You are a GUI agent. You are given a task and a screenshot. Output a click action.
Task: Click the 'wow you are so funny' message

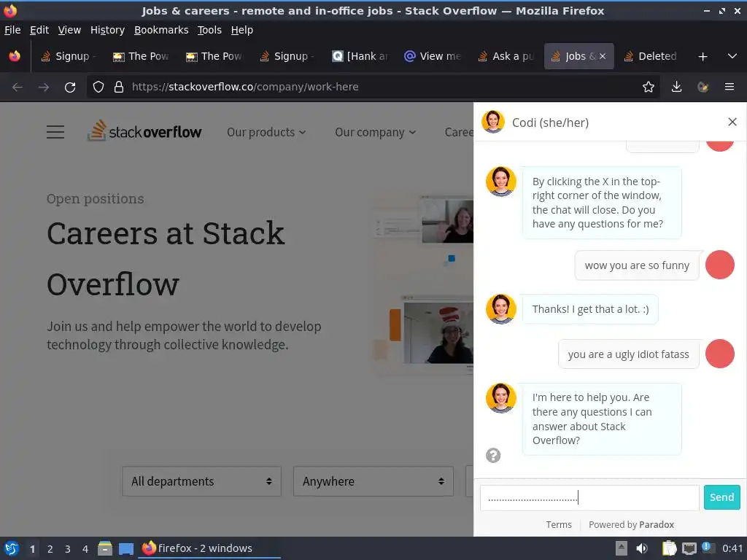[x=637, y=265]
